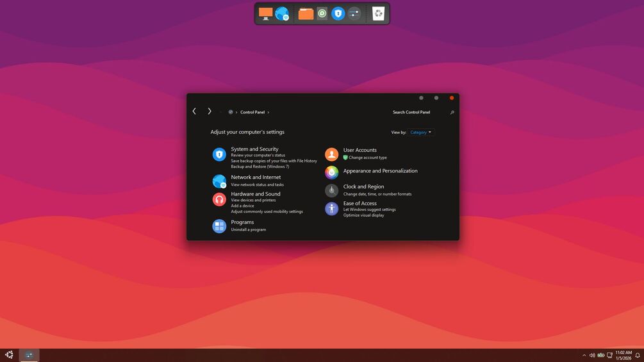644x362 pixels.
Task: Open the System and Security shield icon
Action: coord(219,154)
